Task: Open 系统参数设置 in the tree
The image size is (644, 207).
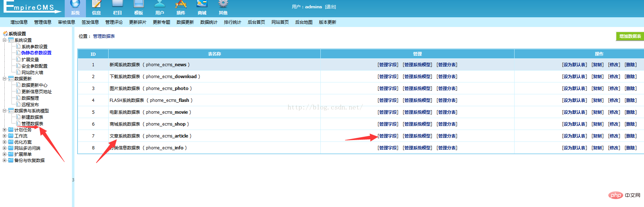Action: point(34,46)
